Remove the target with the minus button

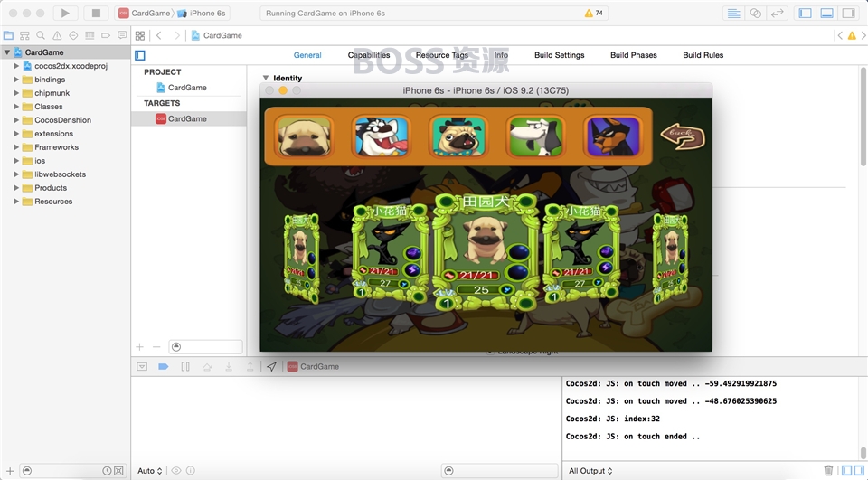click(x=156, y=347)
